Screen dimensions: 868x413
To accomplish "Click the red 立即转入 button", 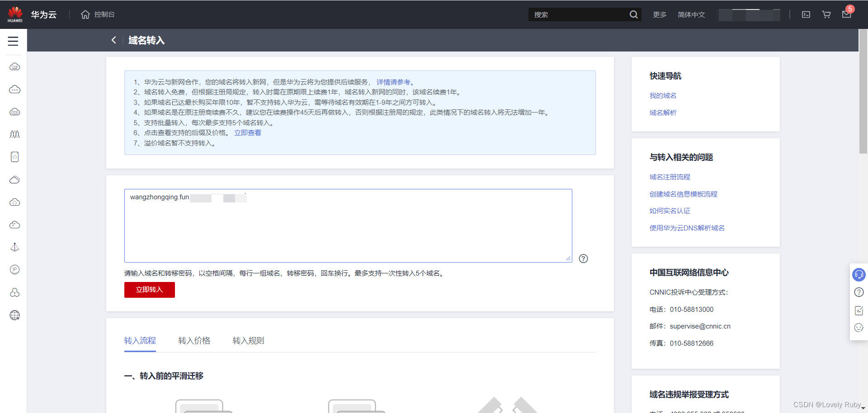I will click(150, 290).
